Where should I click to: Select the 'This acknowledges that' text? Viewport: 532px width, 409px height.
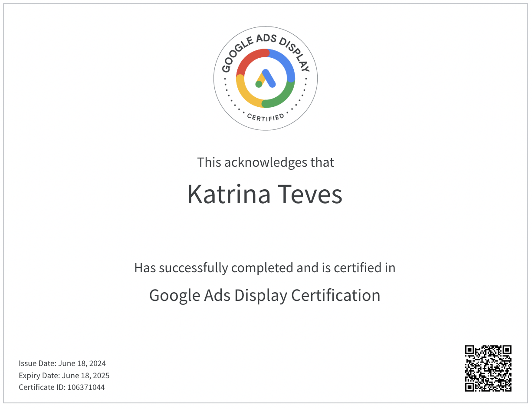pos(266,162)
